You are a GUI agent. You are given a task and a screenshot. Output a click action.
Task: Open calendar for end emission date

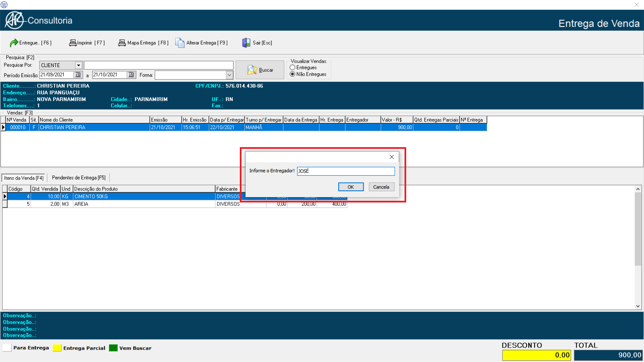pyautogui.click(x=131, y=75)
